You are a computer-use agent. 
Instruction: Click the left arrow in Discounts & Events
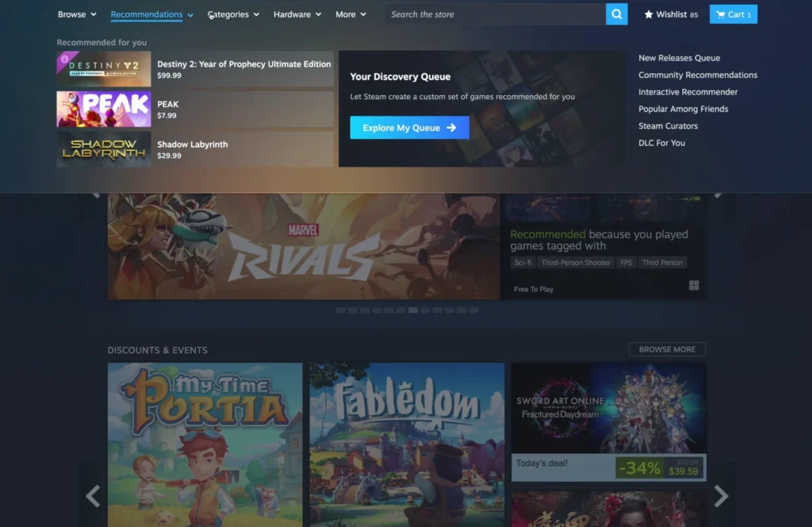(x=92, y=496)
